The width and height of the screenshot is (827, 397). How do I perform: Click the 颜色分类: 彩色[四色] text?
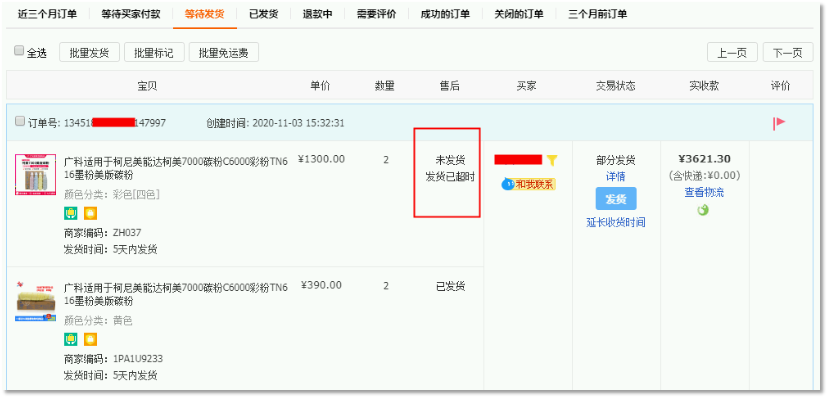point(112,195)
